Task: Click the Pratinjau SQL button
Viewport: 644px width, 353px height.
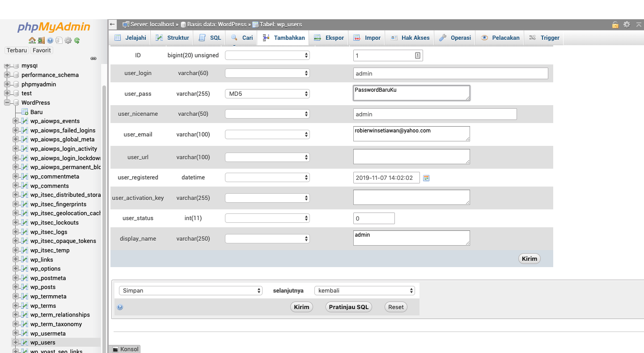Action: [x=349, y=307]
